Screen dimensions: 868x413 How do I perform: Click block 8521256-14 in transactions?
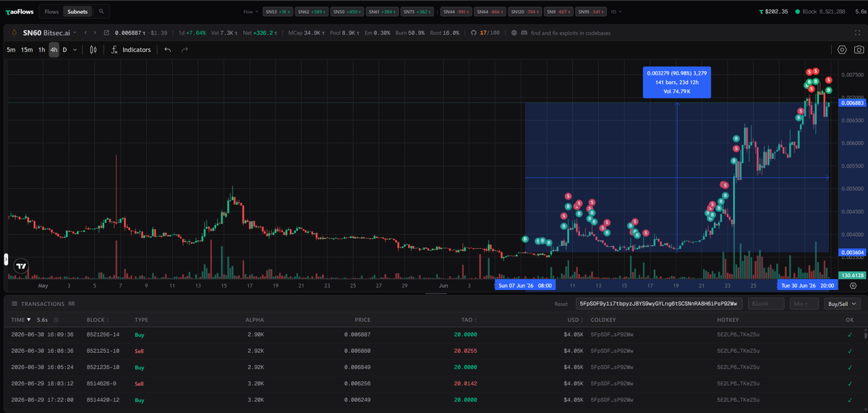point(103,335)
